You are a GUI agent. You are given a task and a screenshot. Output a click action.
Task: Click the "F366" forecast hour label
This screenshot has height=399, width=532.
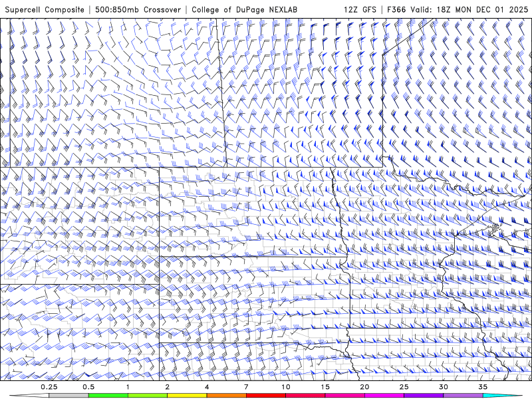(396, 9)
